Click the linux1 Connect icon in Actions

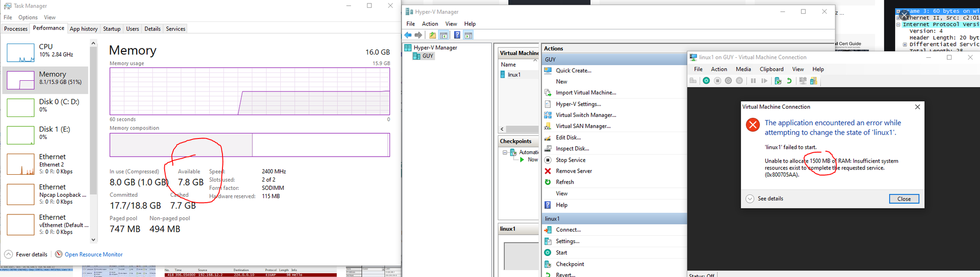tap(548, 230)
